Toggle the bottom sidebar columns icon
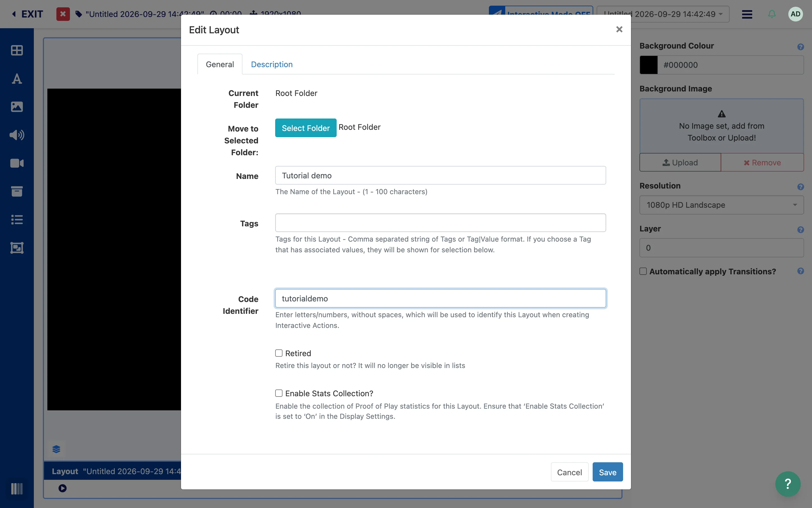 tap(17, 489)
